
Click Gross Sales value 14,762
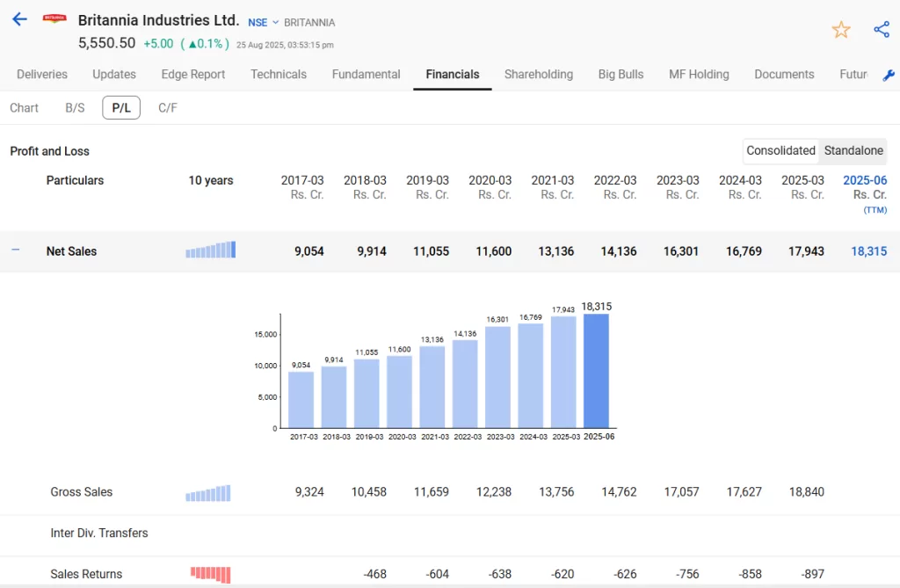pos(619,492)
